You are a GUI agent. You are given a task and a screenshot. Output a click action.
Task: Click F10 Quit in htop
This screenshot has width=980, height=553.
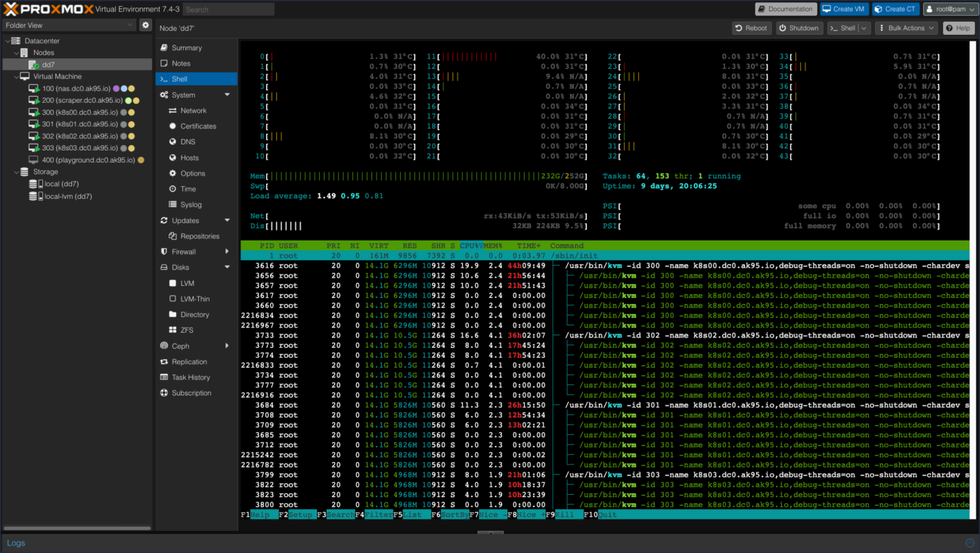(x=600, y=514)
